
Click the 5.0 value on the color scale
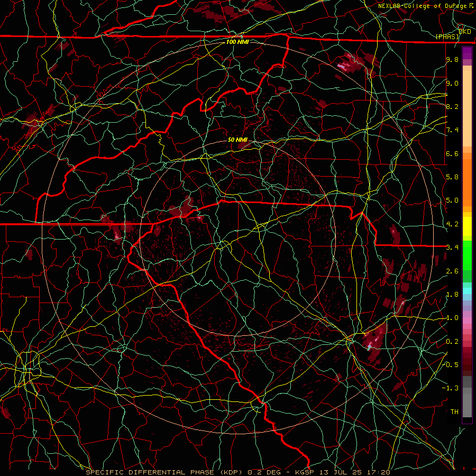coord(452,200)
